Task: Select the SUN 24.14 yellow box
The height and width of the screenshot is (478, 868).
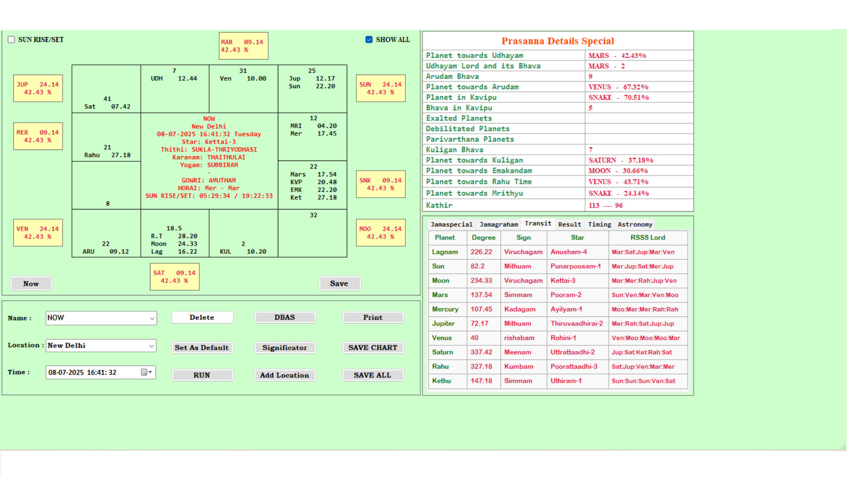Action: pos(381,88)
